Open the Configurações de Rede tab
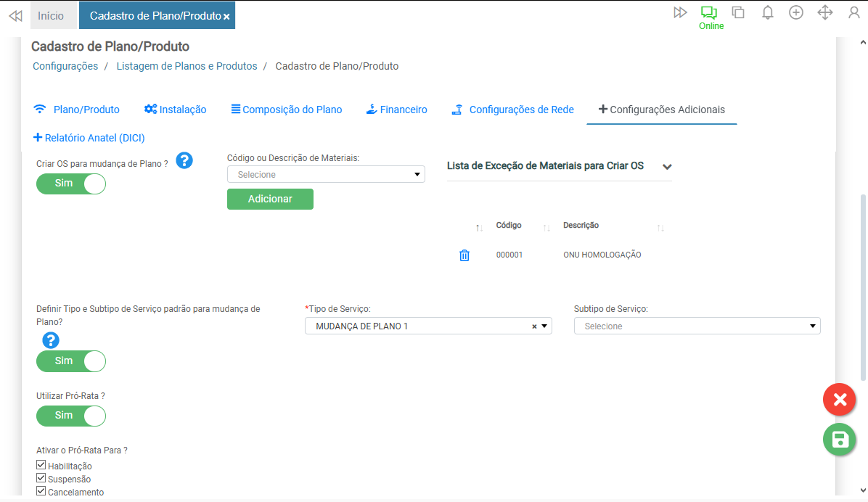 point(512,110)
